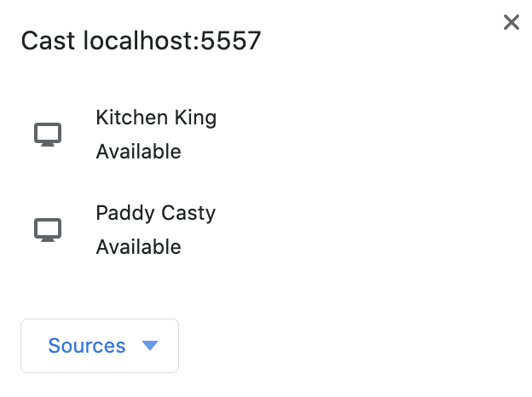Select the Paddy Casty device name
532x397 pixels.
pos(155,213)
